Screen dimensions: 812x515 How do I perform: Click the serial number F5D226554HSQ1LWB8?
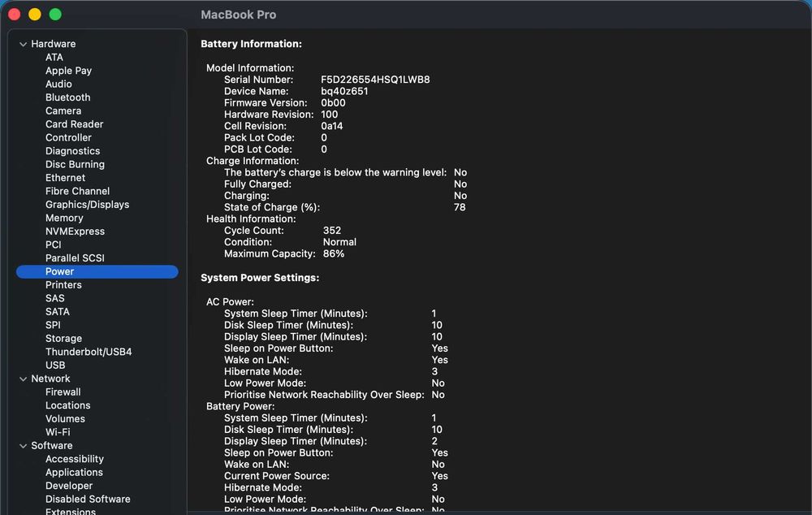[x=375, y=80]
